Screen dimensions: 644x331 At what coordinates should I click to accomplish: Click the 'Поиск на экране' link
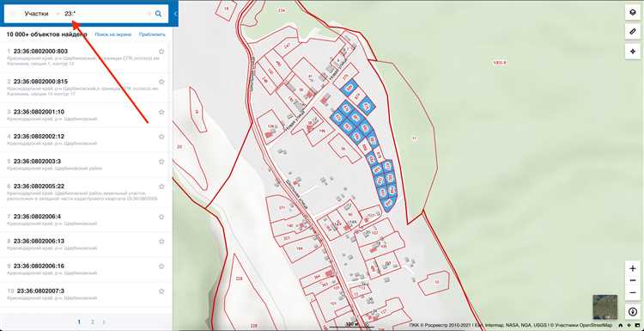[113, 34]
